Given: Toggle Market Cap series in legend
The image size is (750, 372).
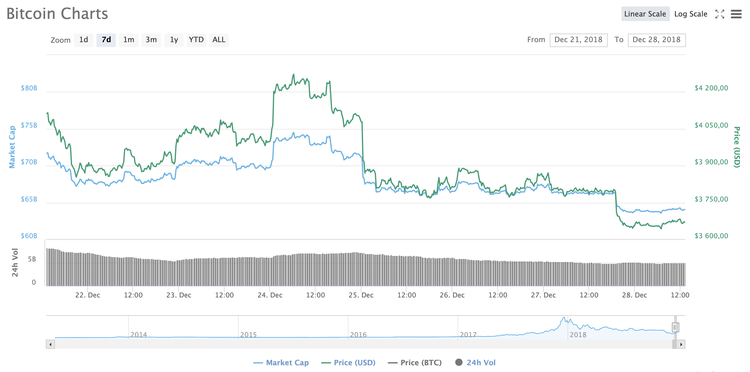Looking at the screenshot, I should pos(281,363).
